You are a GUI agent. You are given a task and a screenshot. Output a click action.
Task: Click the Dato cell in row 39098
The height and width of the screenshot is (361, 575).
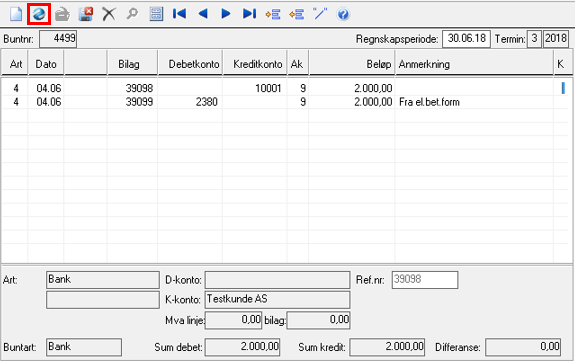tap(46, 88)
